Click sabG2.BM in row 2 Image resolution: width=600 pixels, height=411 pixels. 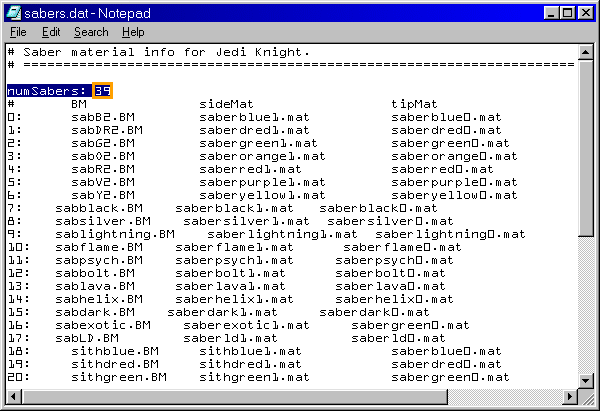point(103,143)
